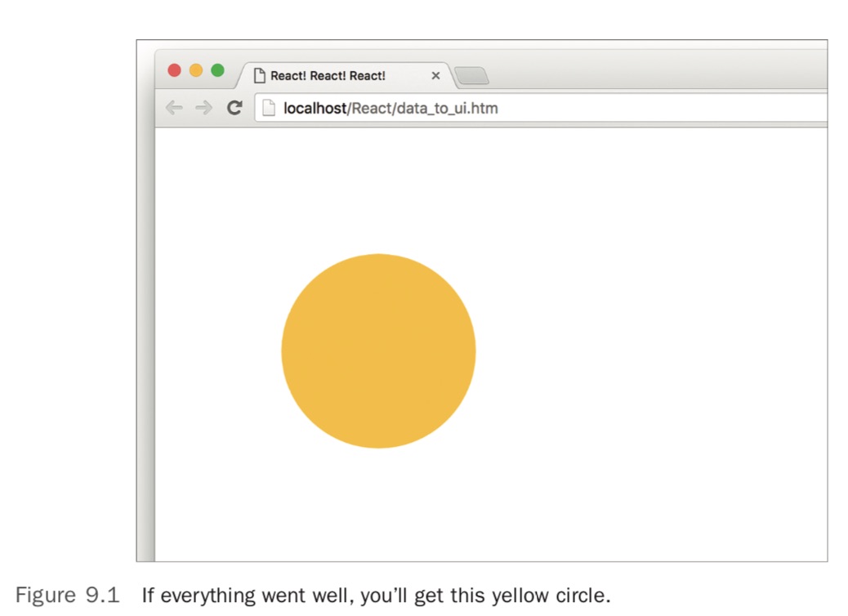Click the browser Back arrow

(174, 108)
